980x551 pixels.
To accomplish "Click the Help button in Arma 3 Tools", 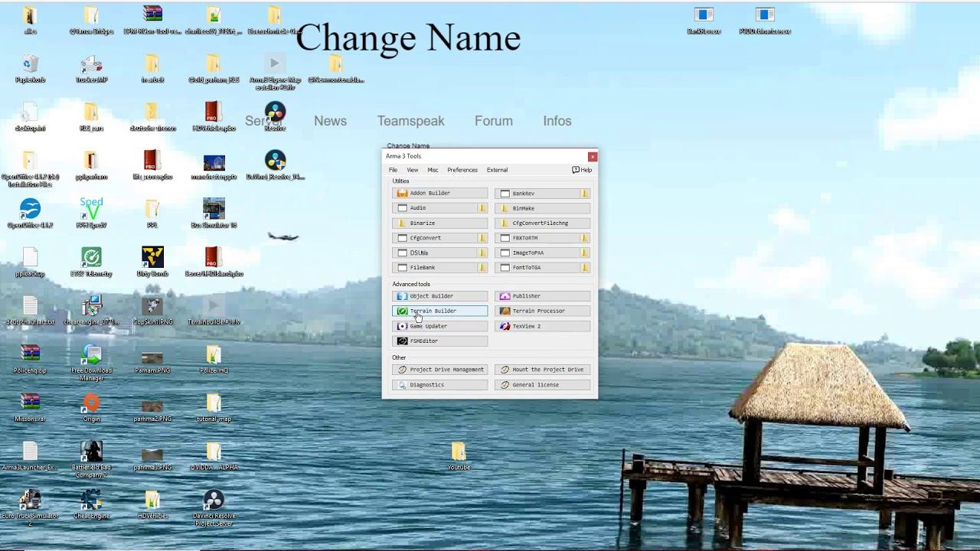I will (582, 170).
